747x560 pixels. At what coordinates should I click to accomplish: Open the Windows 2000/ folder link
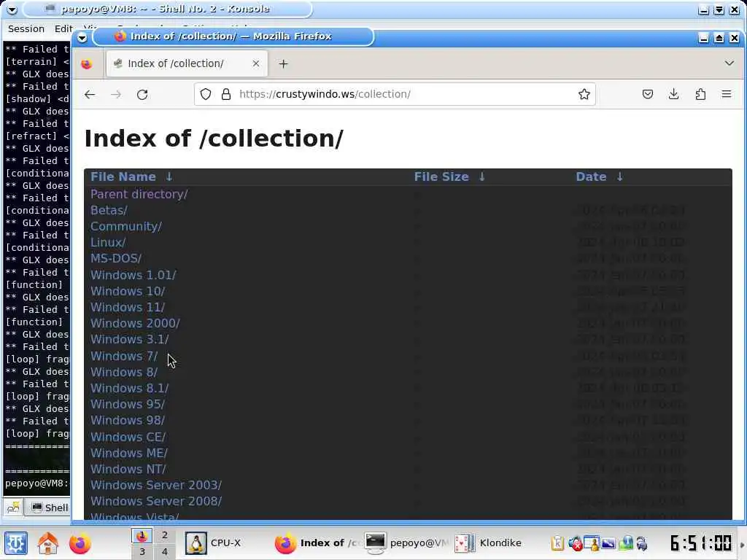(x=135, y=323)
